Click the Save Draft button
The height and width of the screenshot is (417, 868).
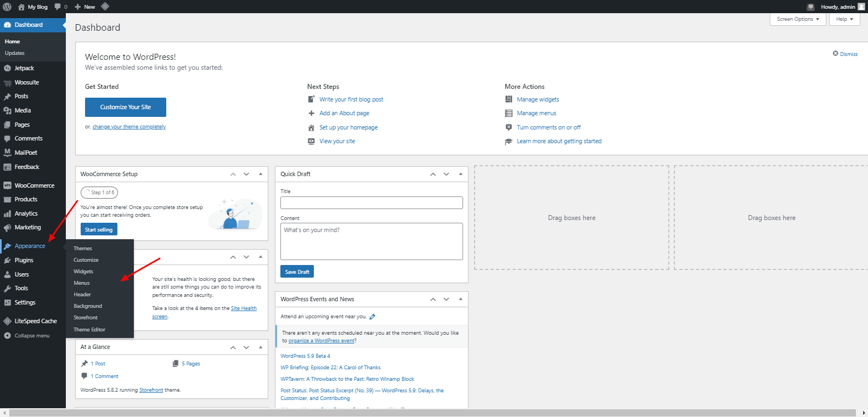tap(297, 272)
